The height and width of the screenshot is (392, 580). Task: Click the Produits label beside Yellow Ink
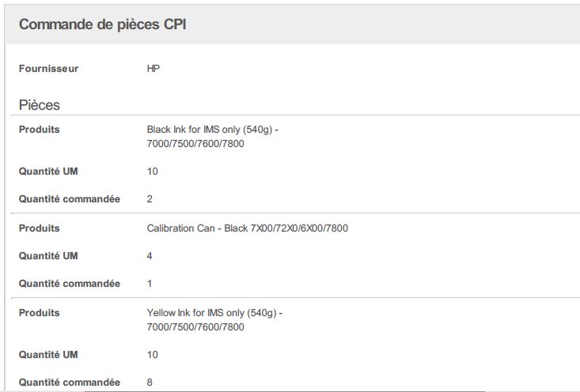40,313
